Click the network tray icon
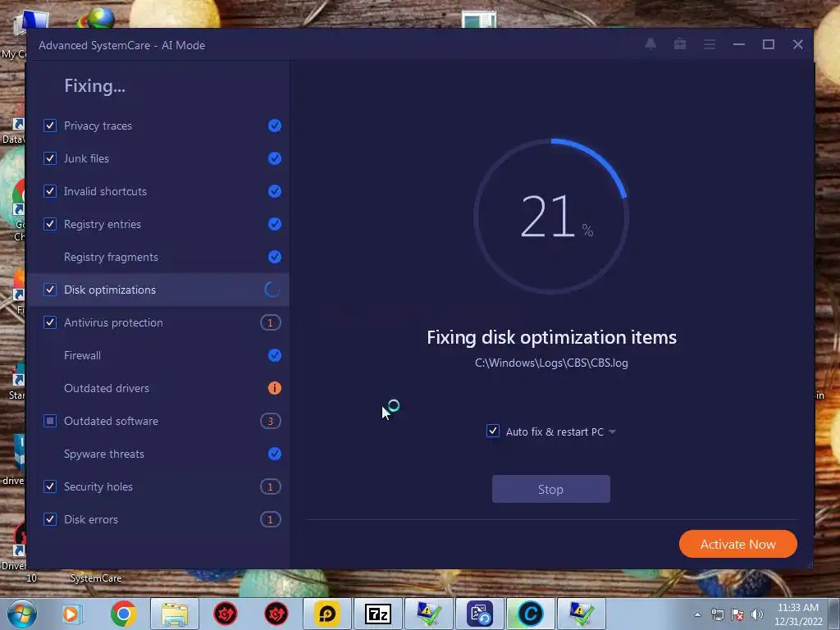Viewport: 840px width, 630px height. pos(717,614)
